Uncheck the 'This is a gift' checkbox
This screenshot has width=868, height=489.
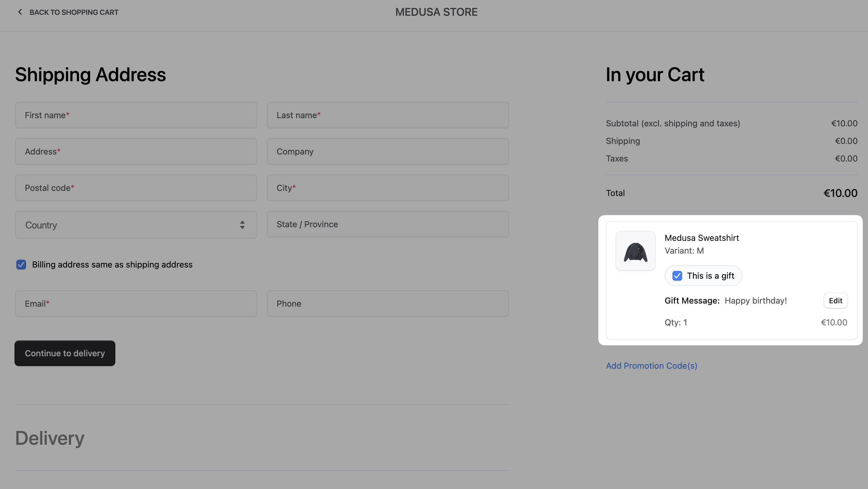click(x=677, y=275)
